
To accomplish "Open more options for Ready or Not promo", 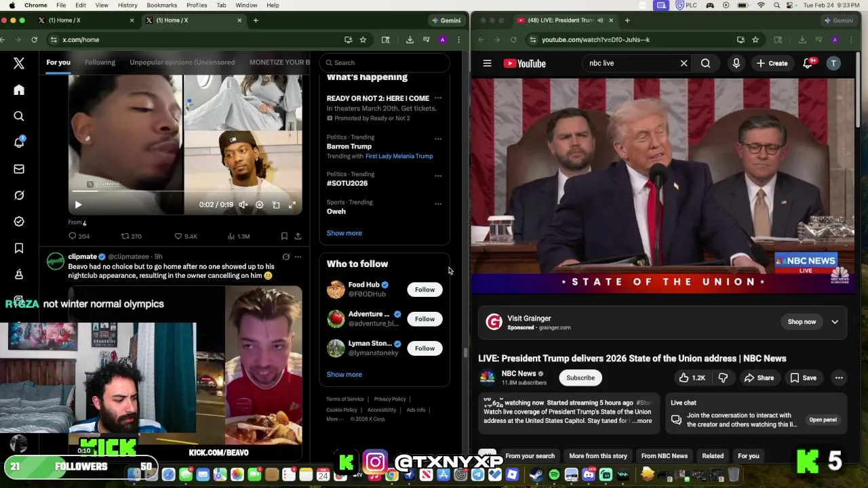I will [x=438, y=98].
